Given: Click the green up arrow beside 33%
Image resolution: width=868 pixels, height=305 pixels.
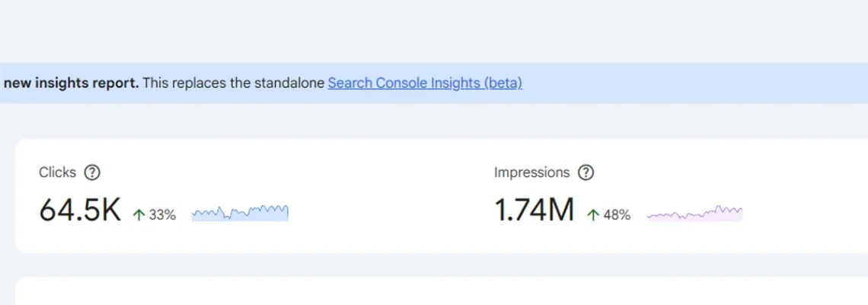Looking at the screenshot, I should tap(139, 215).
